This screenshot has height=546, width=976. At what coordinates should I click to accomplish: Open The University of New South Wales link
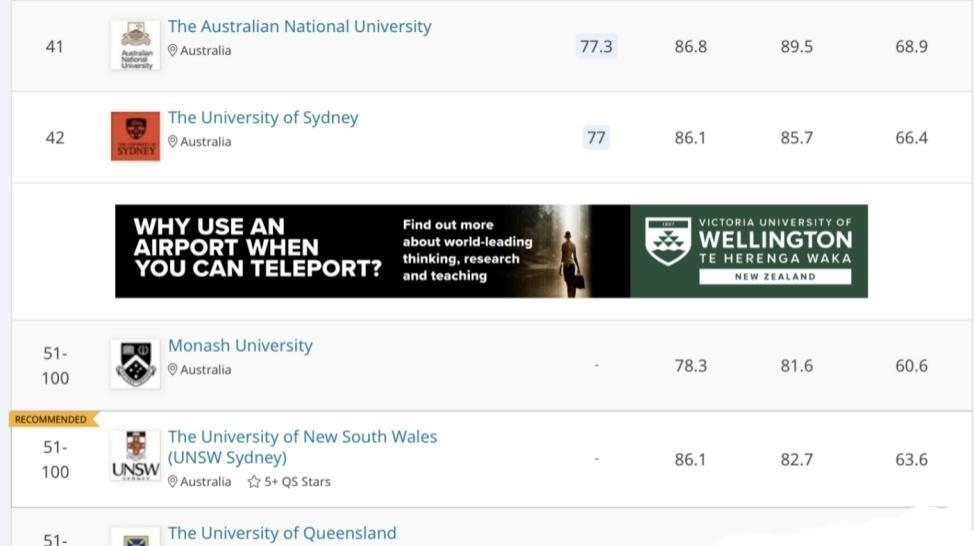coord(303,447)
